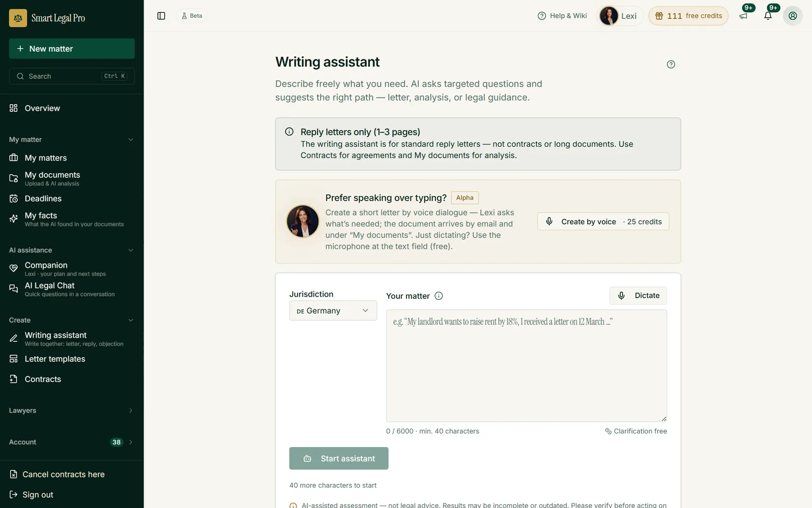Image resolution: width=812 pixels, height=508 pixels.
Task: Open the Jurisdiction Germany dropdown
Action: pos(333,310)
